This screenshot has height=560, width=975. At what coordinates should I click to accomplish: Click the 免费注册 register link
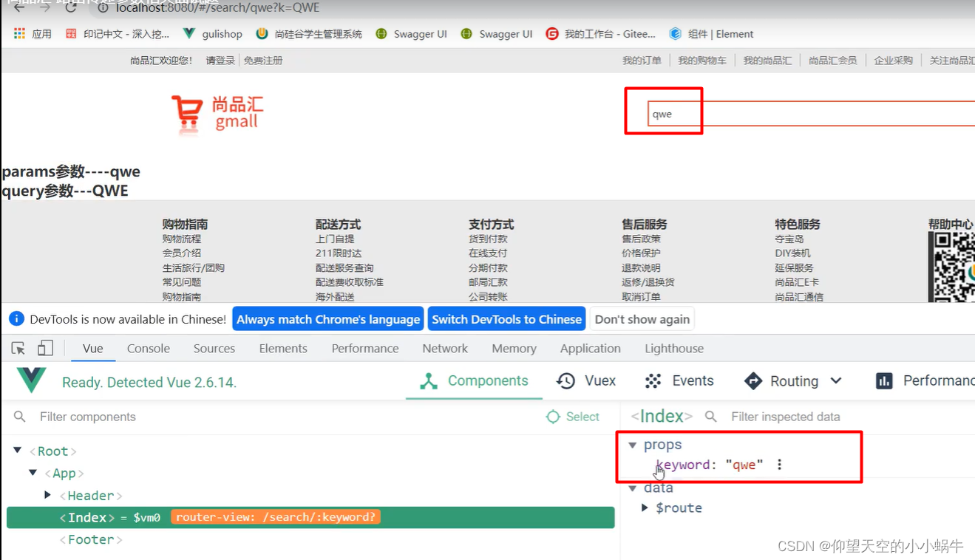263,61
